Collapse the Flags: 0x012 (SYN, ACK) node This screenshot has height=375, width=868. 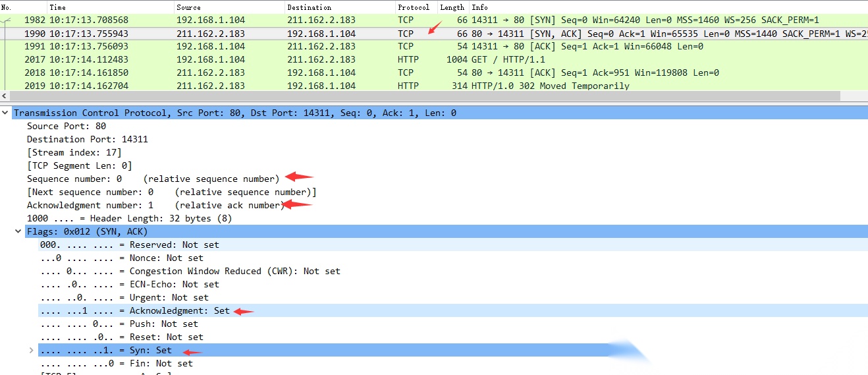[x=18, y=231]
